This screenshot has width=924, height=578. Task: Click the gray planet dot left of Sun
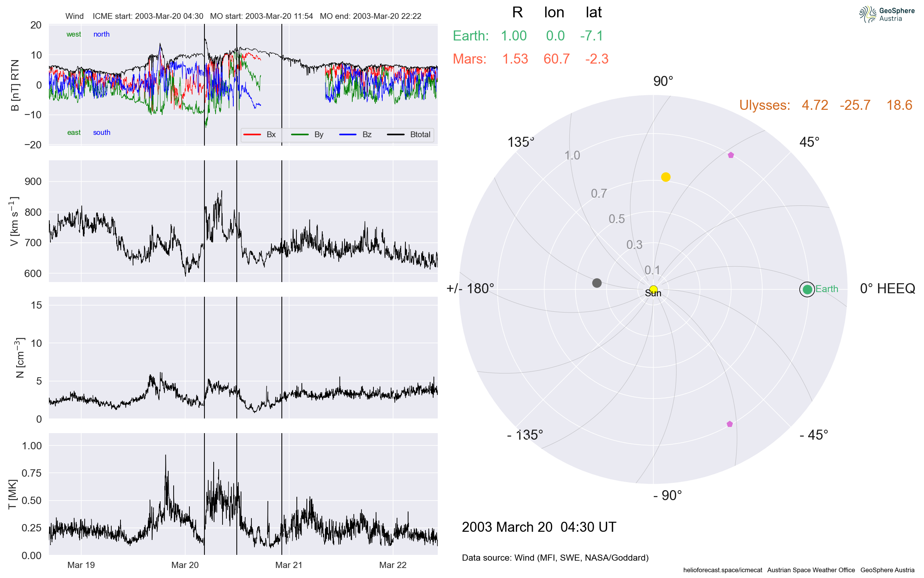tap(597, 283)
